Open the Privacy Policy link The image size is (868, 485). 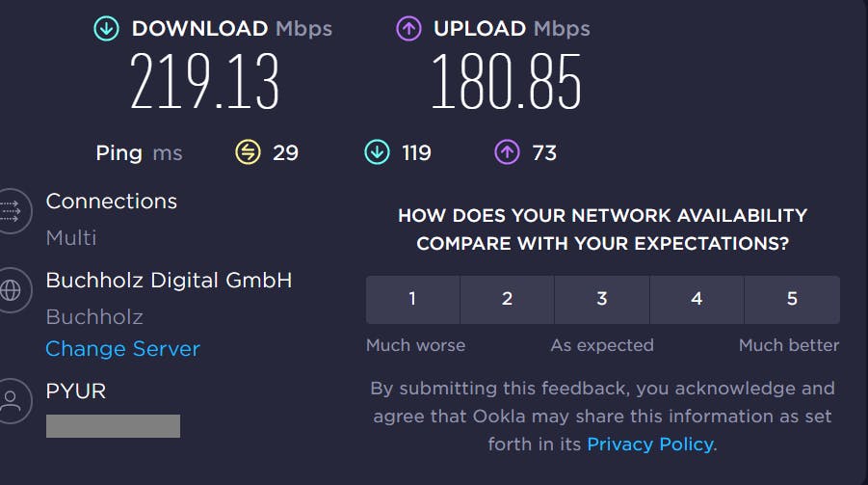650,445
